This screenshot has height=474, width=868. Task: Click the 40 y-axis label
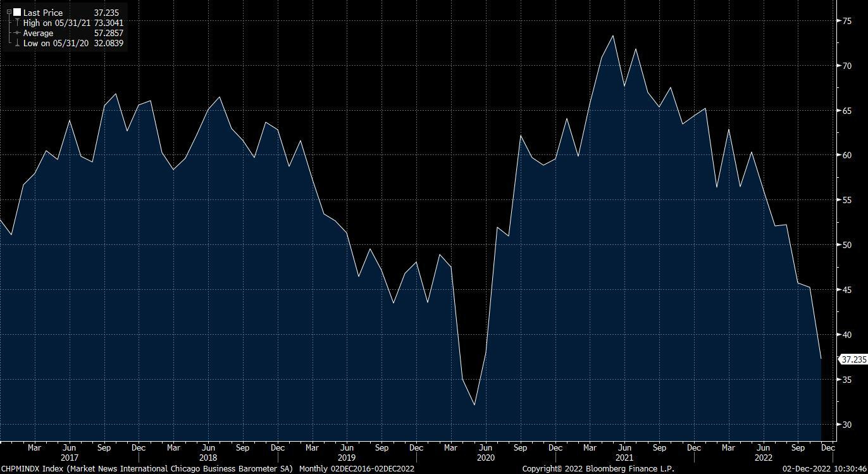[x=846, y=335]
